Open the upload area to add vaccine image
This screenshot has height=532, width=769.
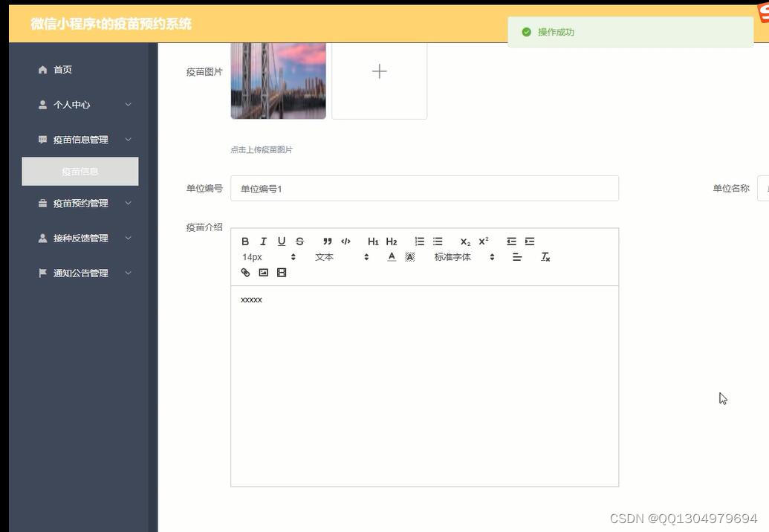coord(379,71)
